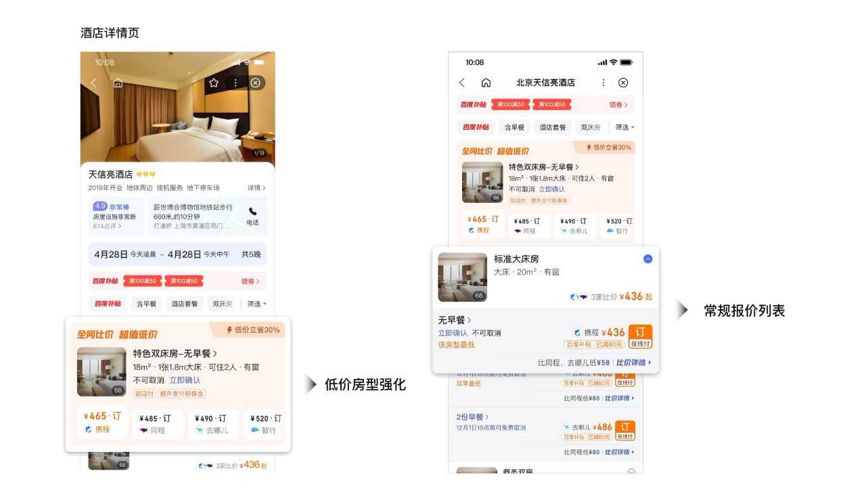The image size is (866, 504).
Task: Tap the 4月28日 date selection bar
Action: (177, 254)
